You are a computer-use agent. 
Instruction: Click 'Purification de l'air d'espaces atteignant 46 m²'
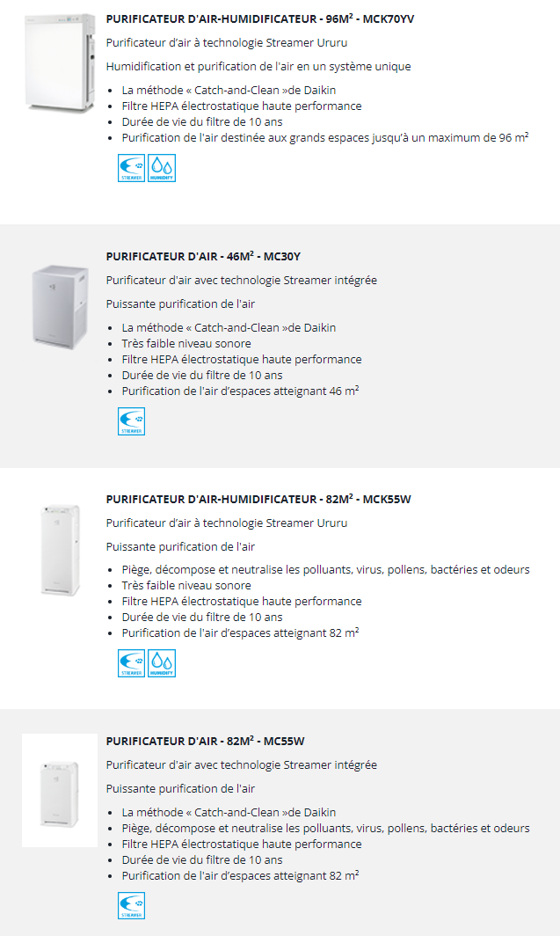point(240,391)
